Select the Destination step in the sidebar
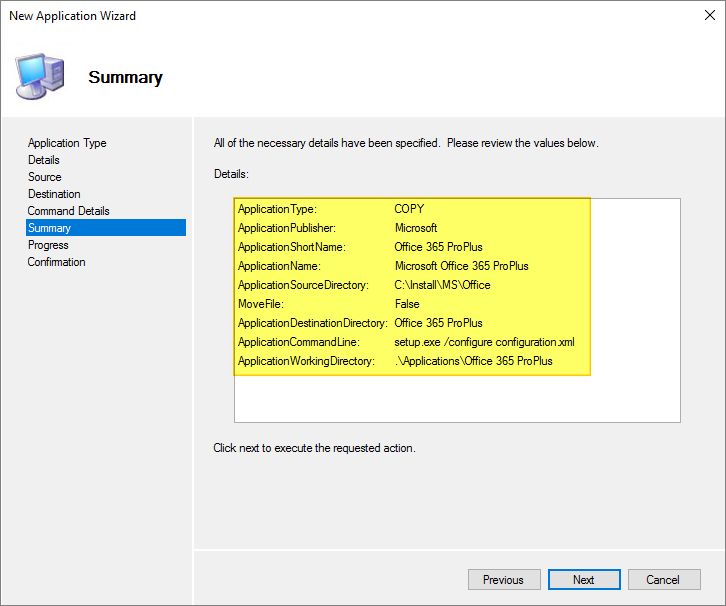The image size is (726, 606). 54,194
